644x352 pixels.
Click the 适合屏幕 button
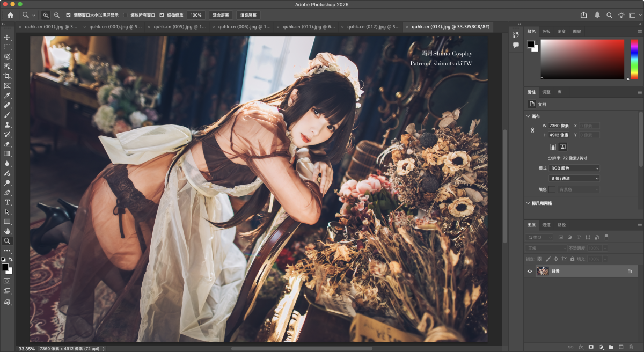221,15
